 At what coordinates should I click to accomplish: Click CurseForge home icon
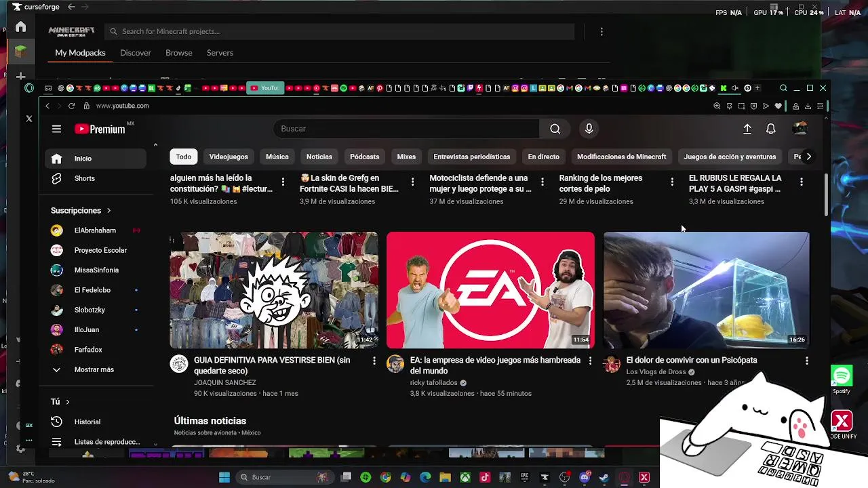pyautogui.click(x=20, y=26)
